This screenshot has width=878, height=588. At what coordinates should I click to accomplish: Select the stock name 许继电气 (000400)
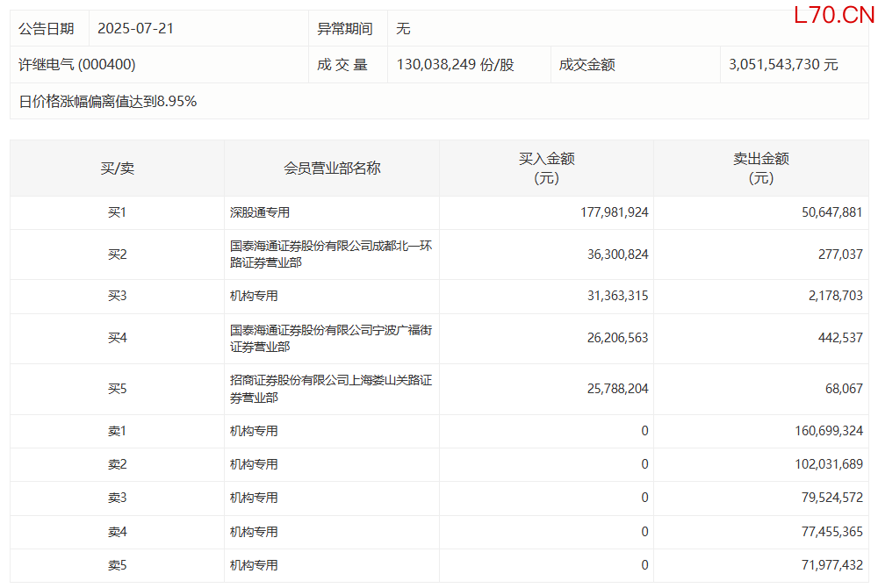[77, 65]
